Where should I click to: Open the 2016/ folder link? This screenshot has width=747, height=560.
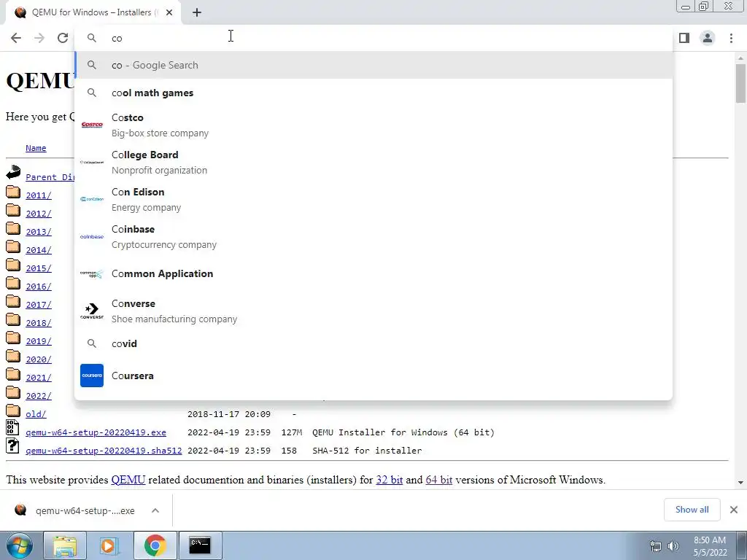coord(39,287)
